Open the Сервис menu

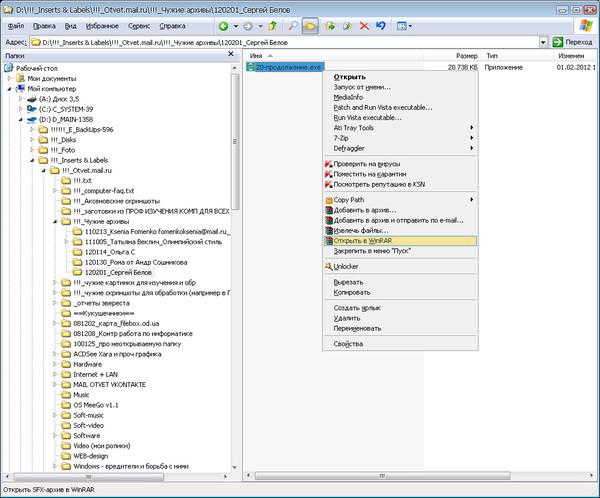pos(139,26)
